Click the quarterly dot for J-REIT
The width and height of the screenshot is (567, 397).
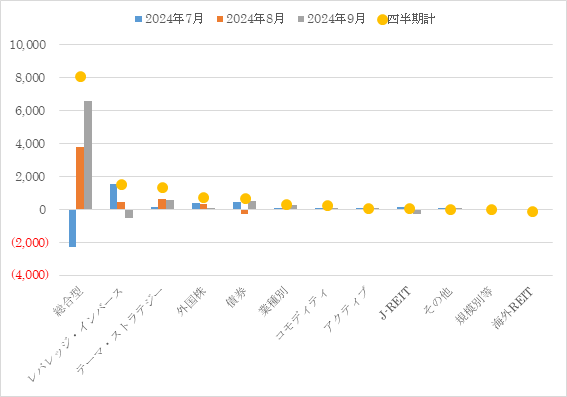(x=409, y=209)
